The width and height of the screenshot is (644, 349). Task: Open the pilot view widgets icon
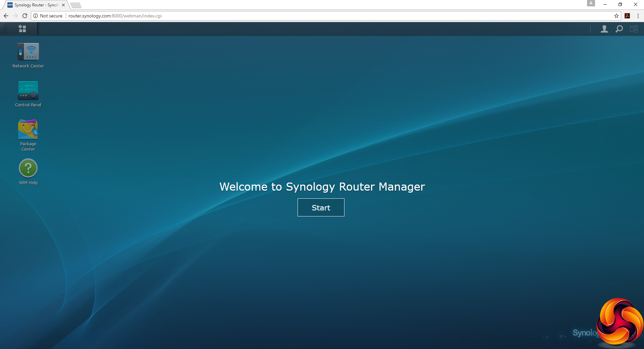coord(634,29)
